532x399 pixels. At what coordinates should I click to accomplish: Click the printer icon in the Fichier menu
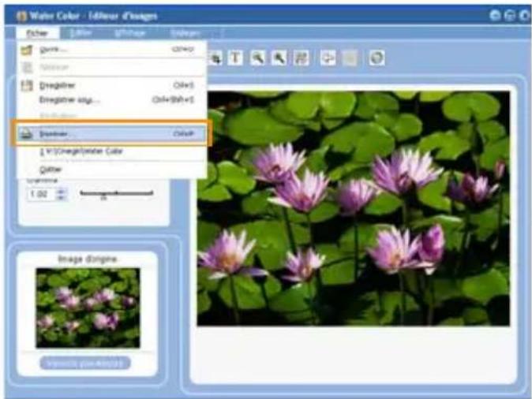coord(26,134)
